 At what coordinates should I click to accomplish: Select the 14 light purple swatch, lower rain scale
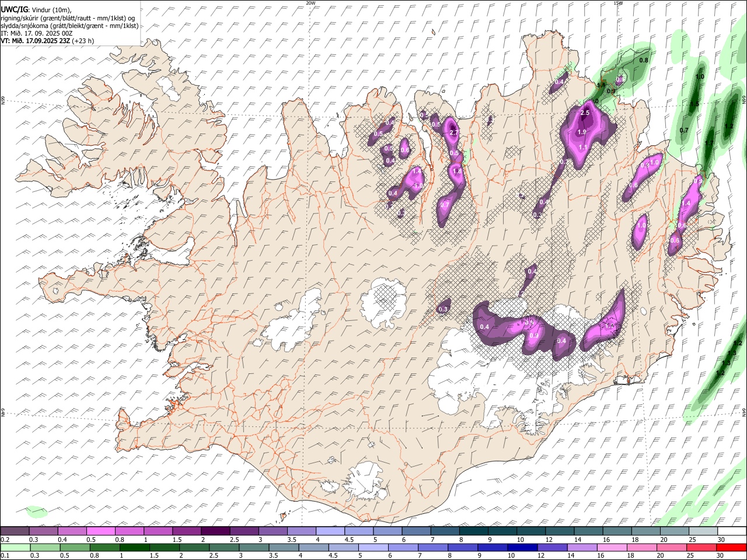point(582,548)
